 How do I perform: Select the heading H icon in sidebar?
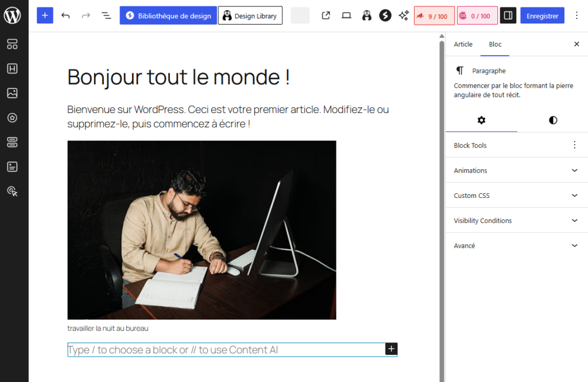(x=13, y=68)
